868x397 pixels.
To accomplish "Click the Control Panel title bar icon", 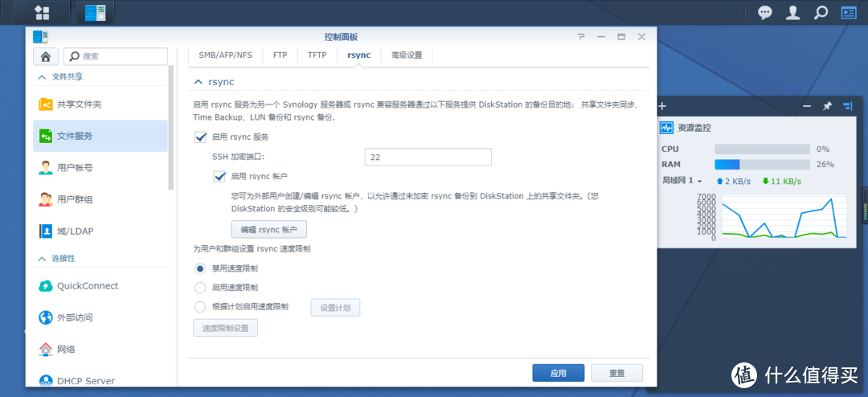I will (x=40, y=37).
